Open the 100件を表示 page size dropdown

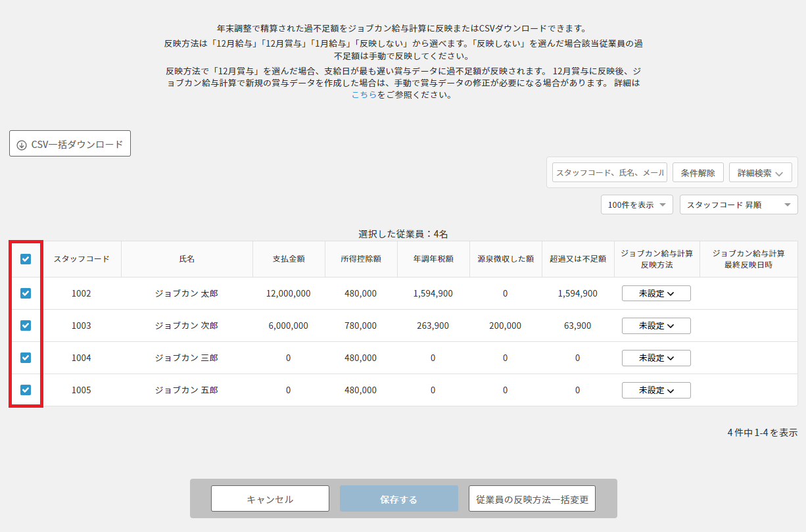[x=637, y=205]
